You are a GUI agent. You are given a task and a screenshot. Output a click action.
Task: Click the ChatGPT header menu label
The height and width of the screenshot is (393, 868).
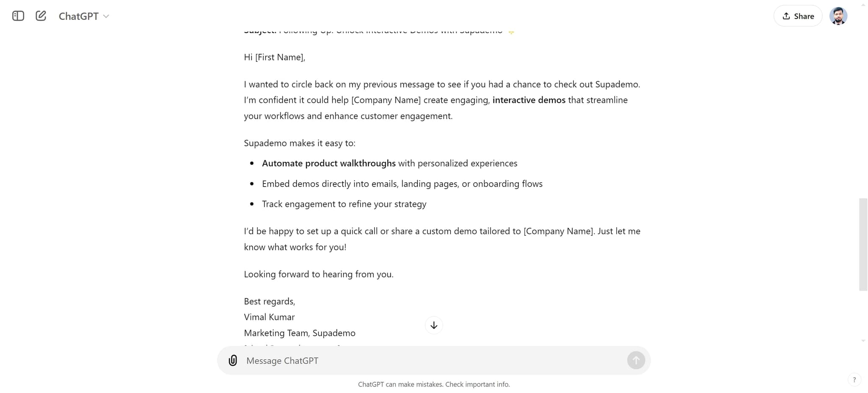(79, 16)
